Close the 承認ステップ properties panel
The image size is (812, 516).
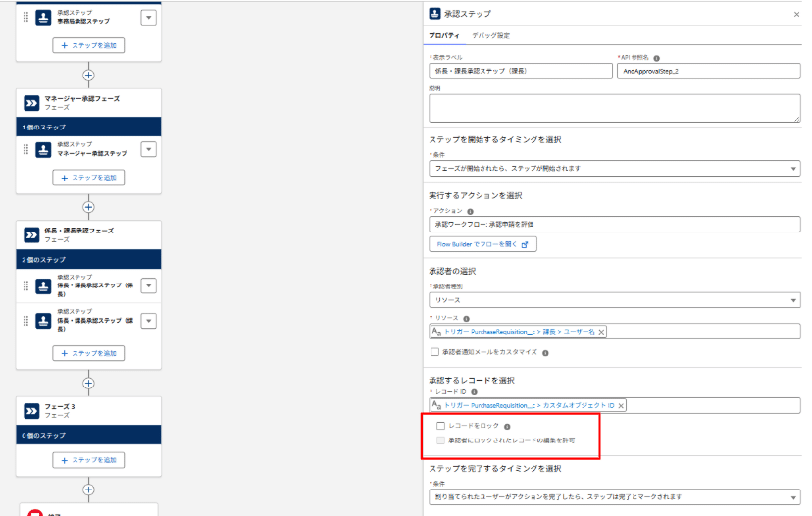796,14
